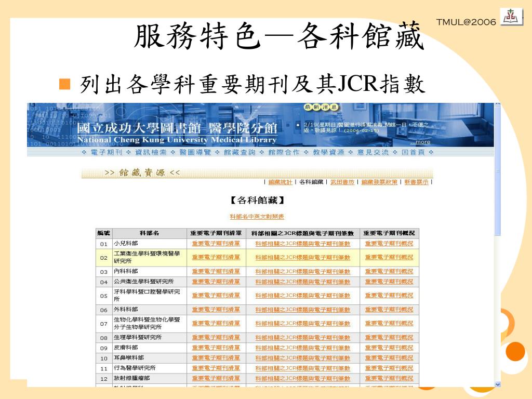Open the 館藏查詢 menu item
532x399 pixels.
[239, 152]
